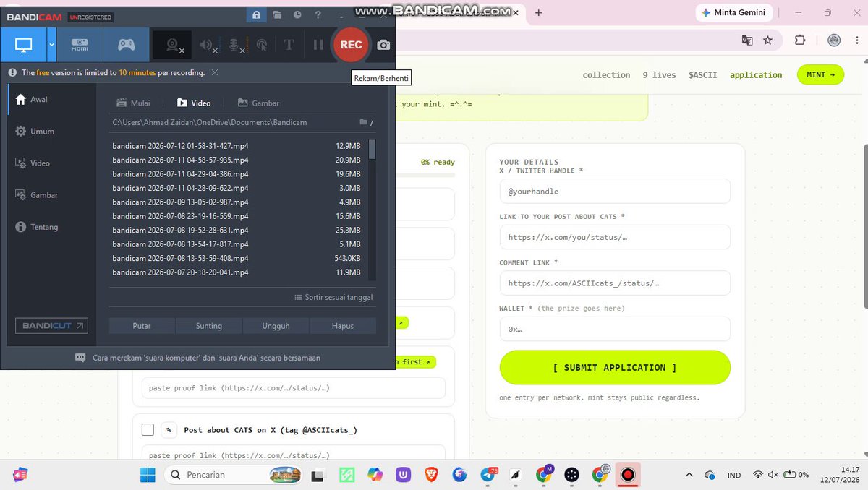Viewport: 868px width, 490px height.
Task: Toggle the microphone recording icon
Action: pyautogui.click(x=234, y=45)
